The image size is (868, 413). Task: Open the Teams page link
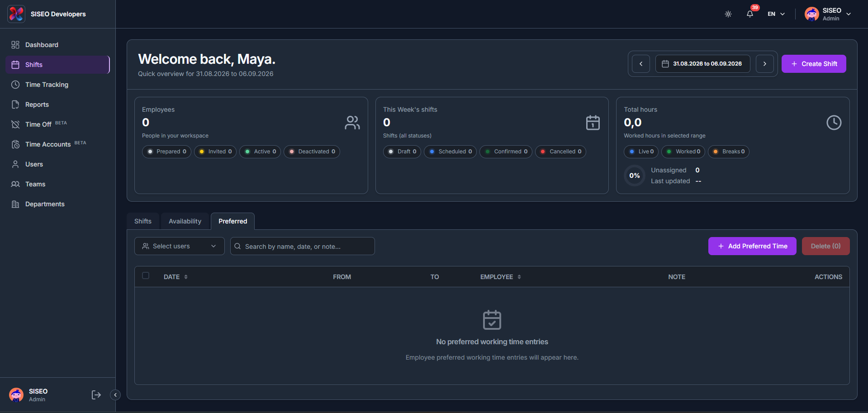(57, 184)
